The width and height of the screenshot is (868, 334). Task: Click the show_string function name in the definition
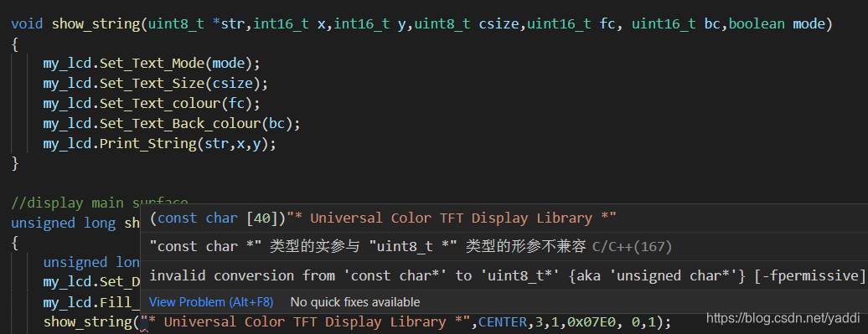click(x=96, y=24)
